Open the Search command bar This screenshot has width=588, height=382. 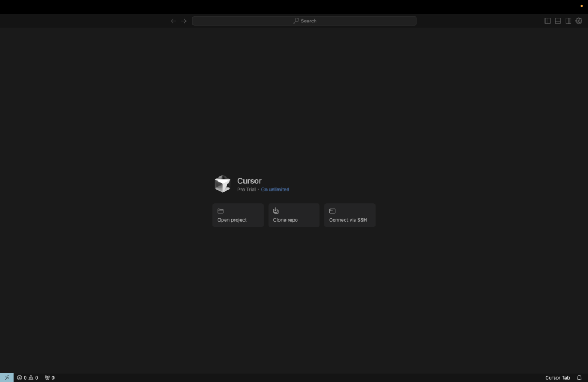(x=304, y=21)
